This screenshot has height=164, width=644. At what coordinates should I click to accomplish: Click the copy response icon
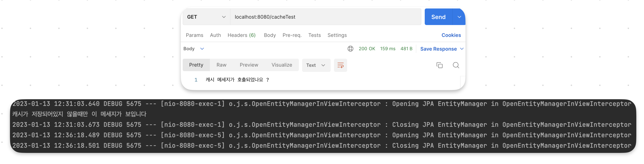pyautogui.click(x=439, y=65)
